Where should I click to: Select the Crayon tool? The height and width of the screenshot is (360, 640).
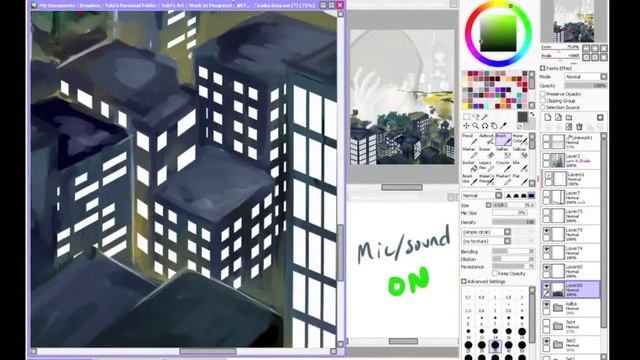[x=503, y=167]
